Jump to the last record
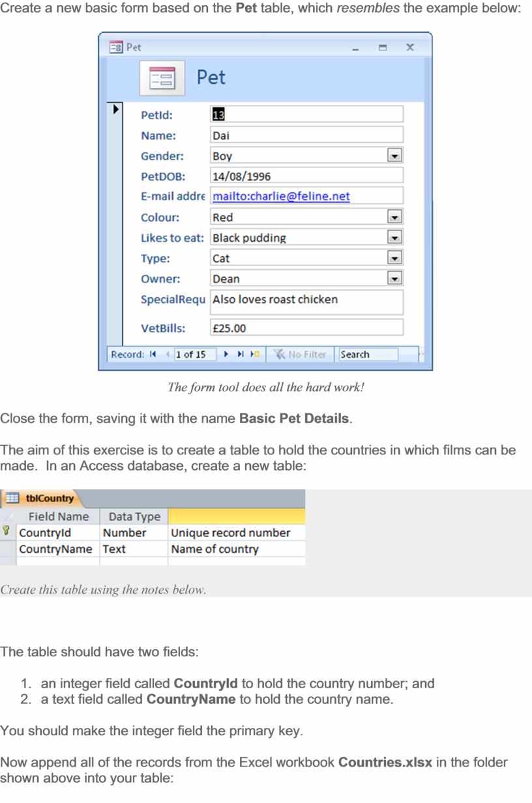The image size is (532, 803). [x=241, y=355]
